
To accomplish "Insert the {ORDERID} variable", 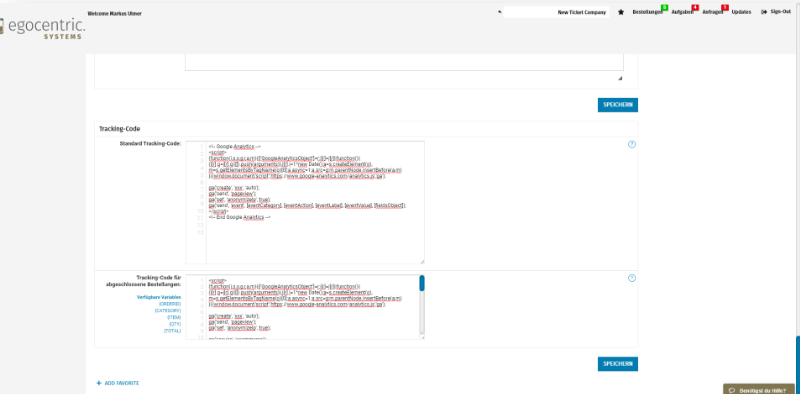I will (170, 304).
